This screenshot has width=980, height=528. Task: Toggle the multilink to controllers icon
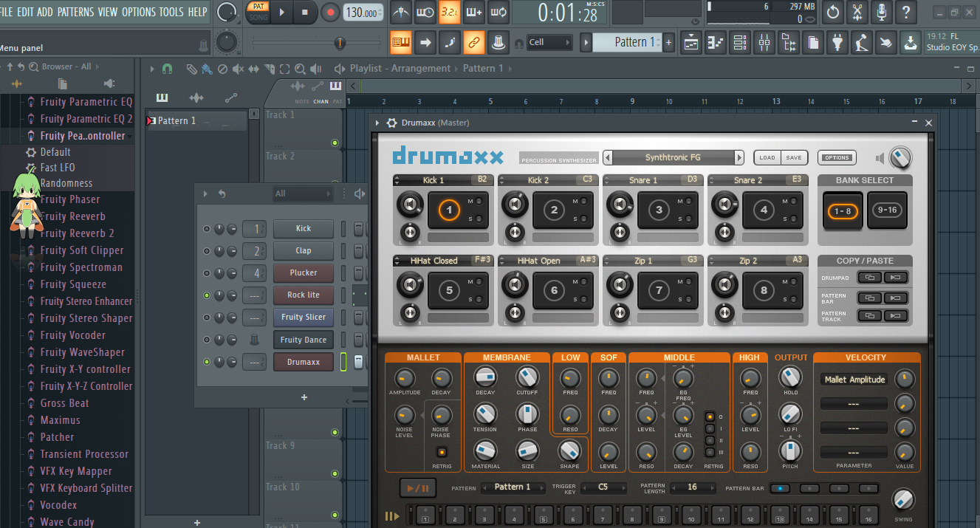[498, 42]
